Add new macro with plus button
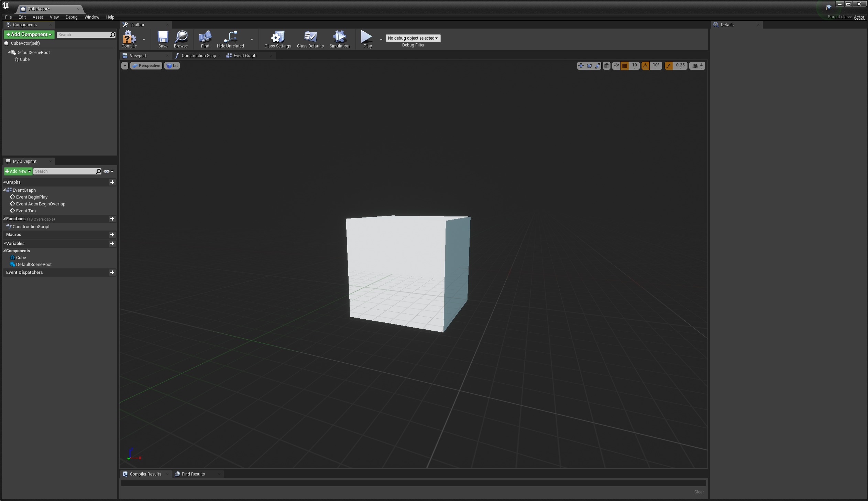 pos(112,235)
